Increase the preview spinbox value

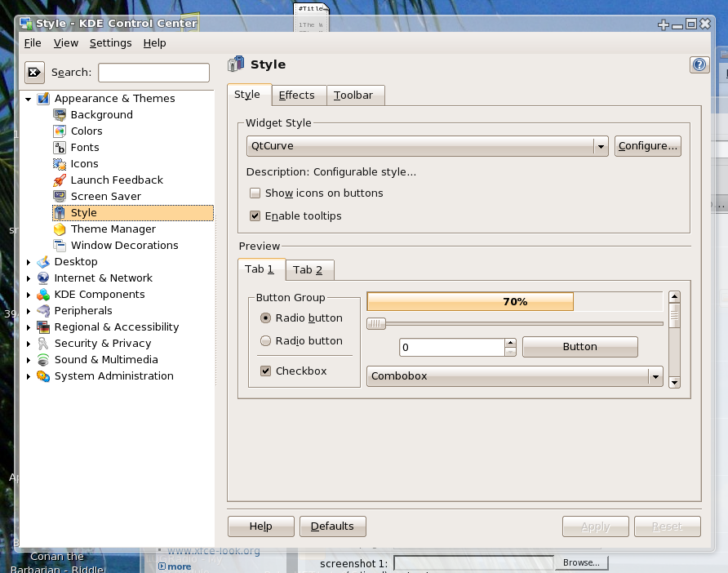(510, 343)
